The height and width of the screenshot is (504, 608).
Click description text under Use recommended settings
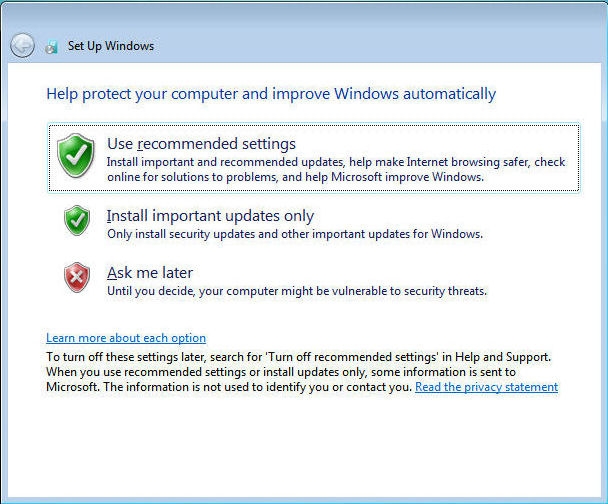(336, 169)
